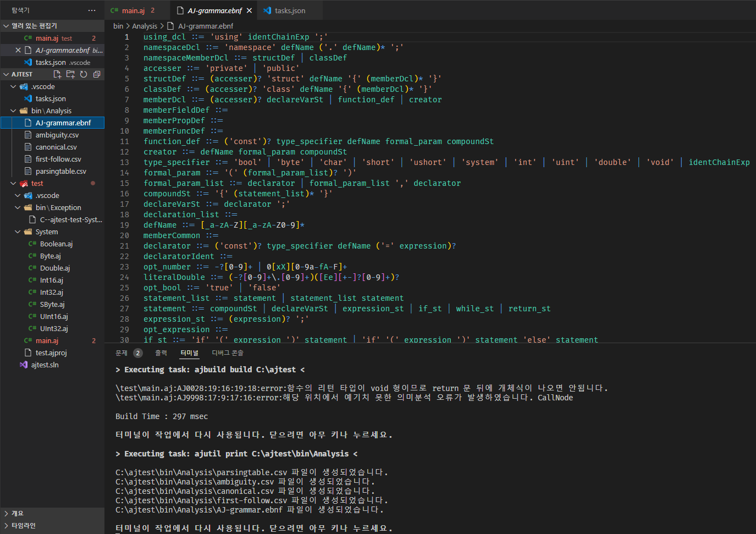Refresh the AJTEST explorer
This screenshot has height=534, width=756.
tap(84, 74)
